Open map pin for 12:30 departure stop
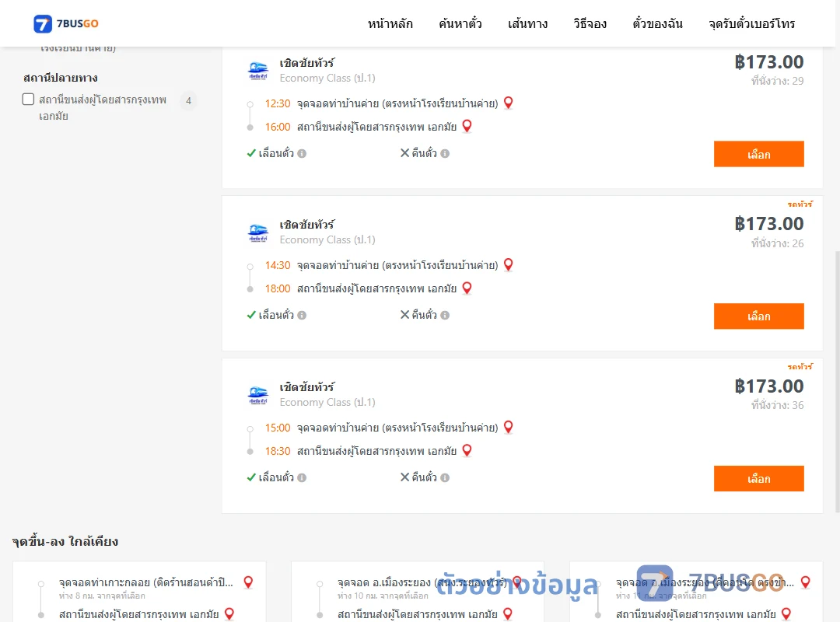The width and height of the screenshot is (840, 622). click(509, 103)
